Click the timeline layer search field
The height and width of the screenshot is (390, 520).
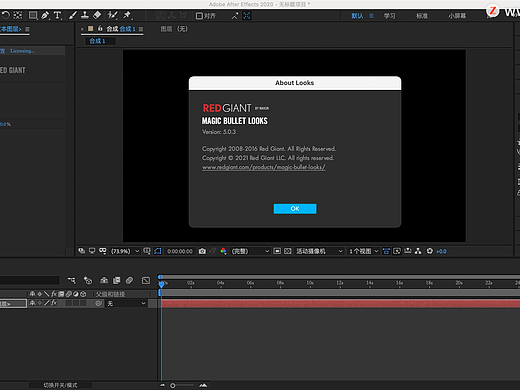(30, 280)
